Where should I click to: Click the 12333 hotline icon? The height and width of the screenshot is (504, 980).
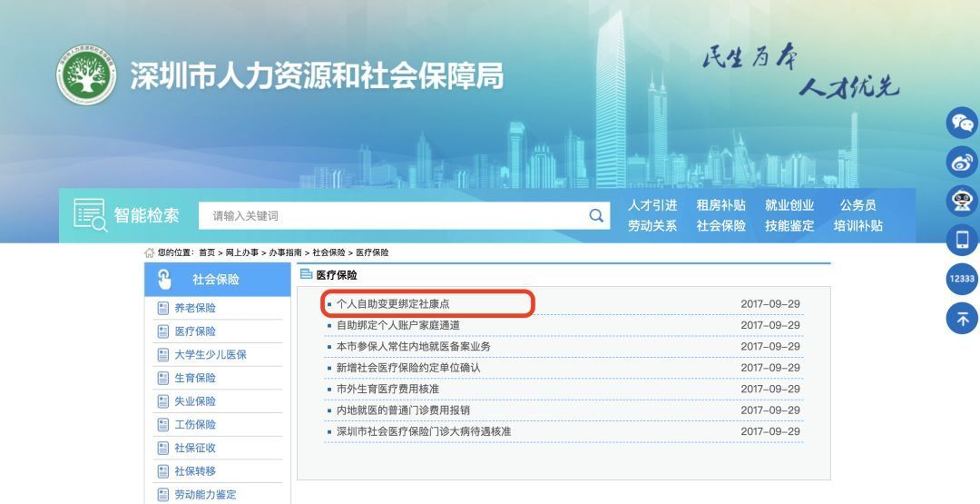(962, 279)
